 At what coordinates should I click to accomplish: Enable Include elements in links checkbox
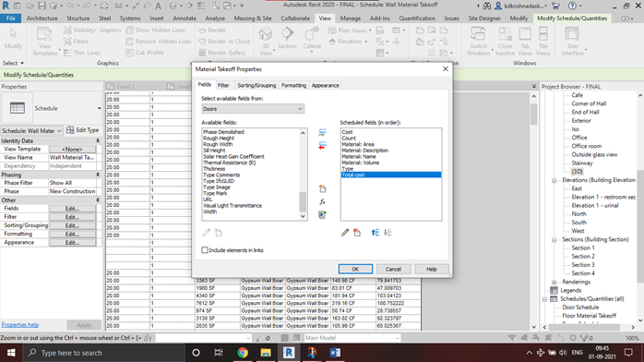(x=205, y=250)
